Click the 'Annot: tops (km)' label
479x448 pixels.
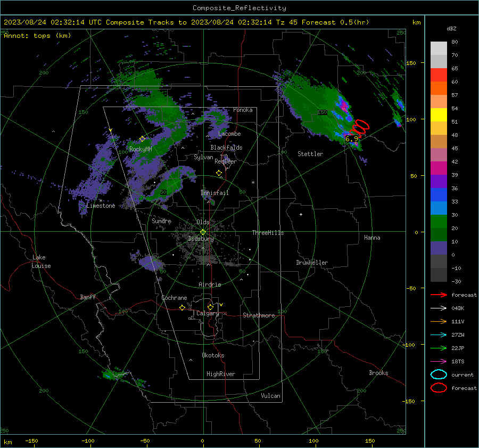click(x=37, y=36)
